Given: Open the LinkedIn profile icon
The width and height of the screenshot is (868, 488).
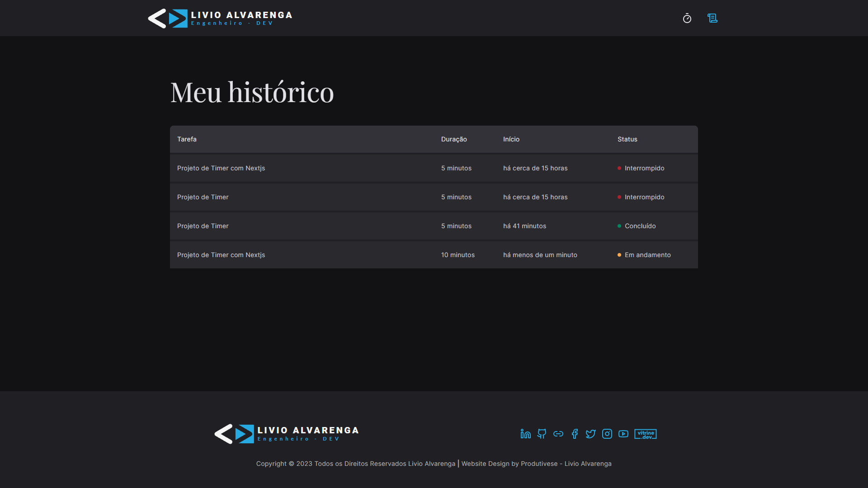Looking at the screenshot, I should pos(525,434).
